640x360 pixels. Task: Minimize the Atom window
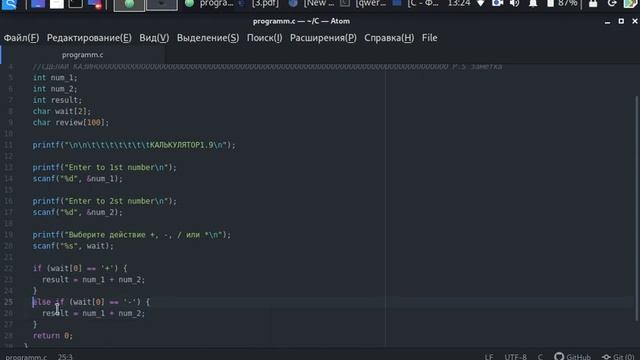607,21
